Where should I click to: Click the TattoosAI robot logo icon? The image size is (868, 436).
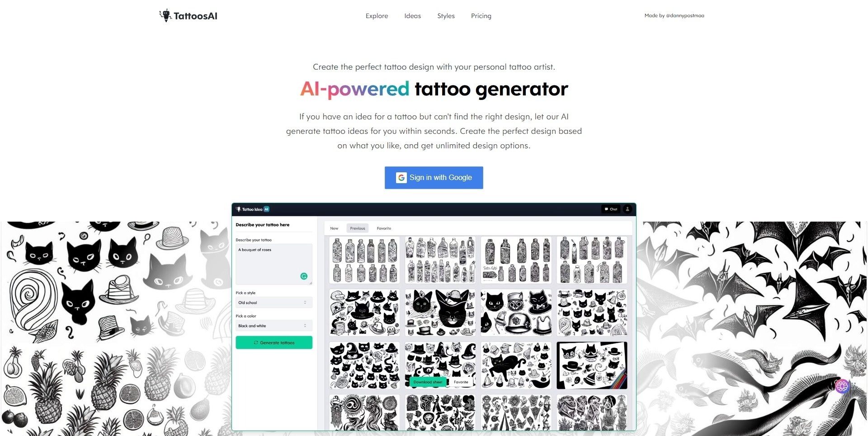(x=165, y=15)
